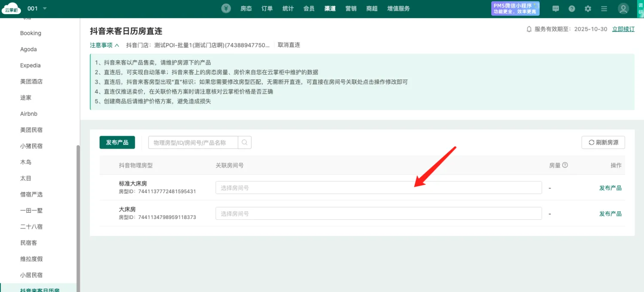Click the 关联房间号 column header
This screenshot has width=644, height=292.
click(x=230, y=165)
